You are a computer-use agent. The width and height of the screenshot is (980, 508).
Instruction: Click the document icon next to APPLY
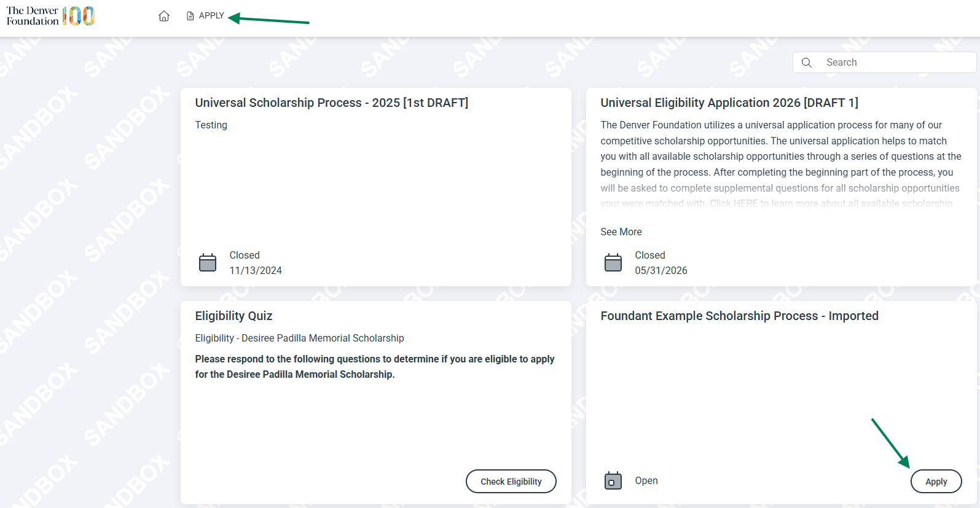tap(190, 16)
